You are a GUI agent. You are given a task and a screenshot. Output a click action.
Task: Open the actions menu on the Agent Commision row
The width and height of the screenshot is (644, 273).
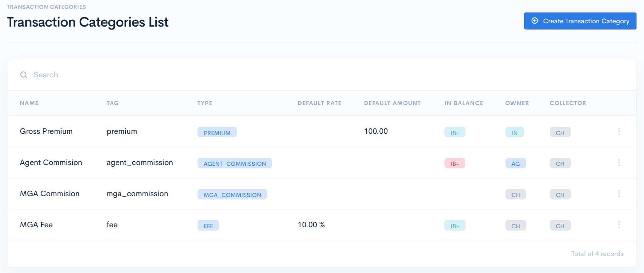pos(619,162)
